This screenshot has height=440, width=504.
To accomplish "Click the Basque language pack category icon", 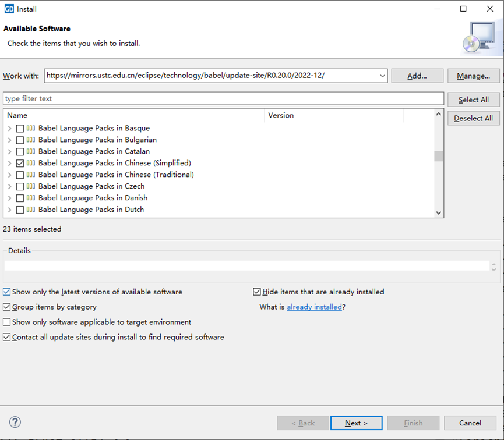I will (x=31, y=128).
